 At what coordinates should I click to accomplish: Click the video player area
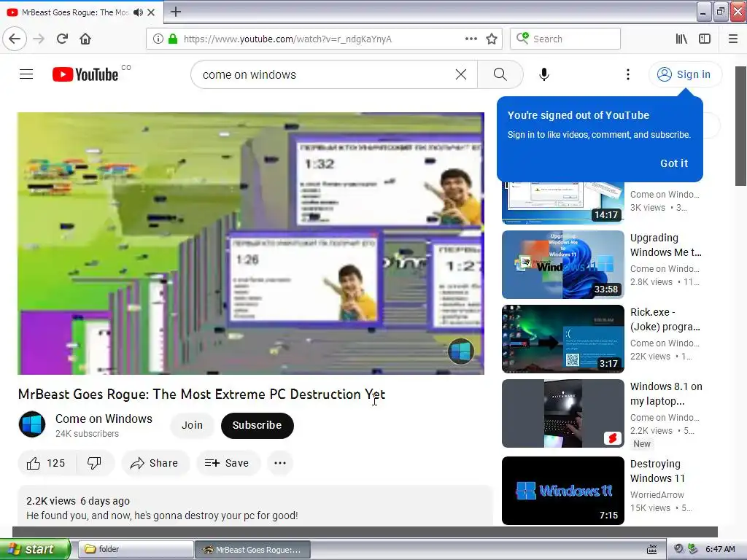(x=251, y=244)
